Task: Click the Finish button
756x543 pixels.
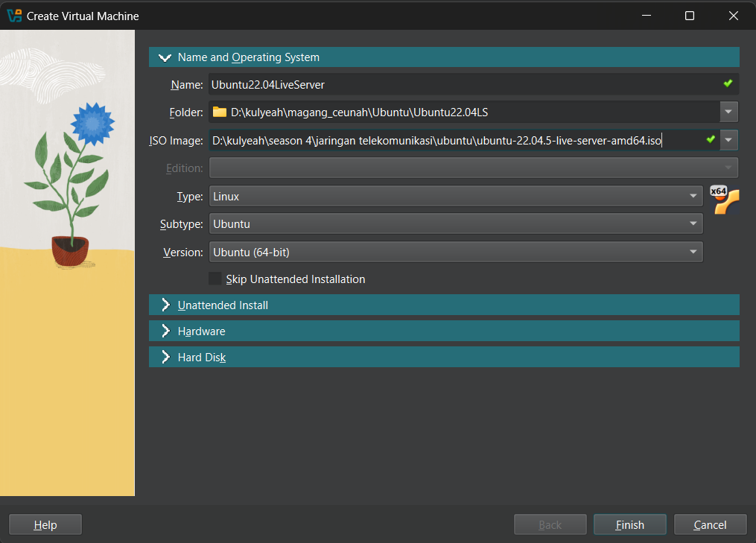Action: tap(629, 524)
